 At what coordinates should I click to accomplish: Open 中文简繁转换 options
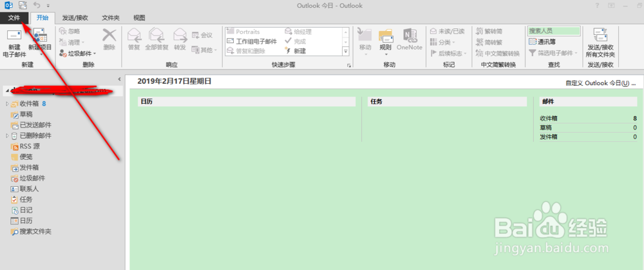tap(498, 53)
